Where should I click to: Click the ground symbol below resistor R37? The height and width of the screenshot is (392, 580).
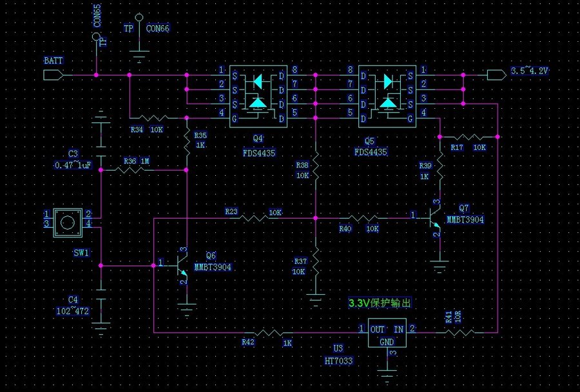coord(315,298)
